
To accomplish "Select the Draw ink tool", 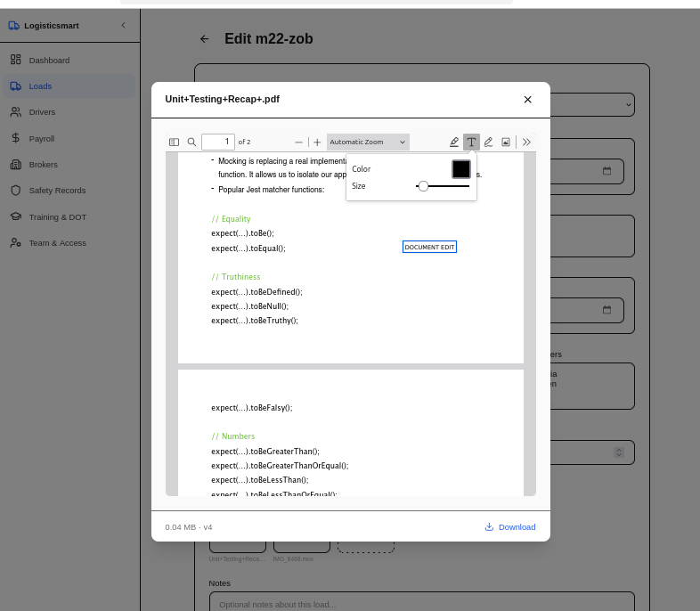I will pos(488,142).
